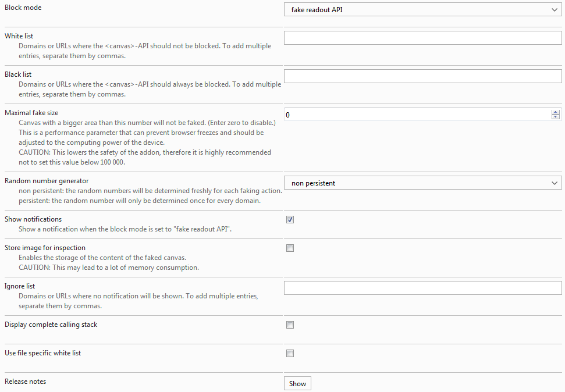Click the Block mode label
The image size is (565, 392).
click(x=23, y=8)
